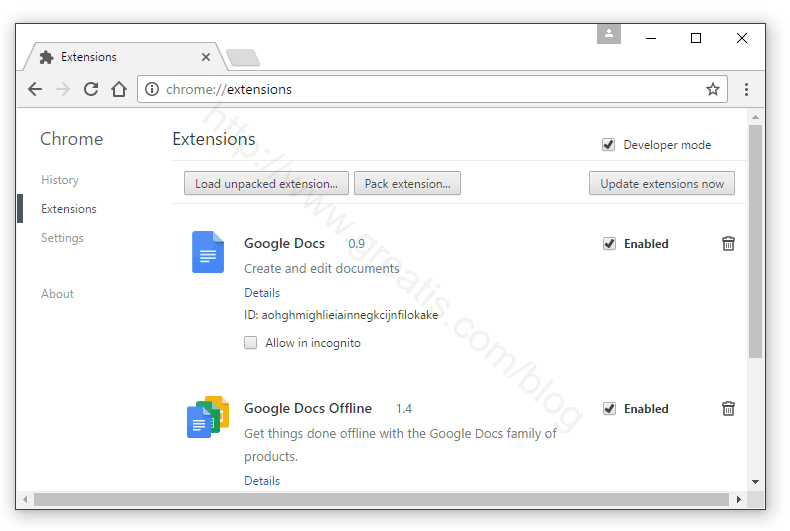The image size is (790, 531).
Task: Uncheck the Developer mode checkbox
Action: (x=608, y=145)
